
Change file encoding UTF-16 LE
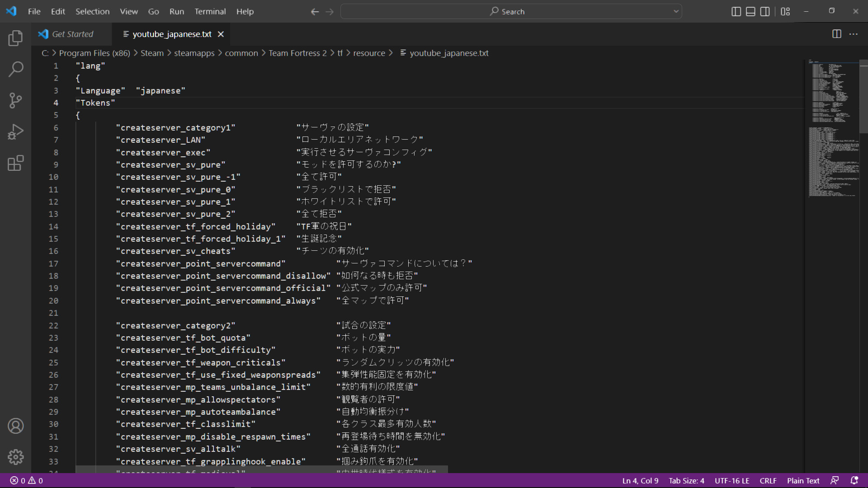pyautogui.click(x=732, y=481)
